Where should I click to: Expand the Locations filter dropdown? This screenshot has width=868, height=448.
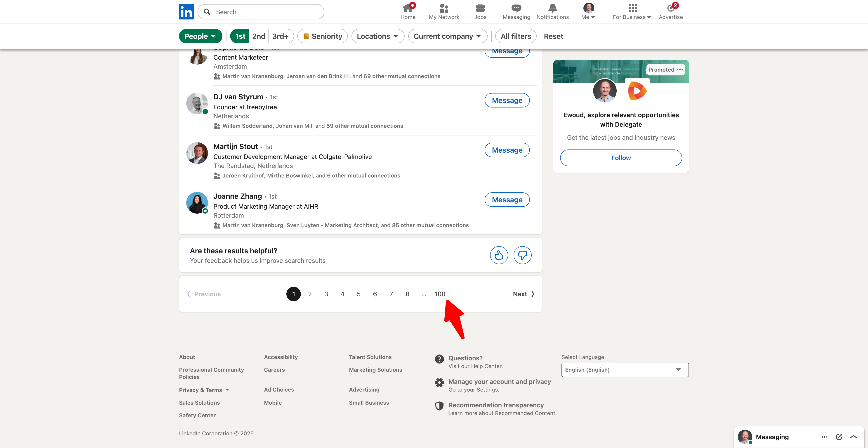[x=377, y=36]
